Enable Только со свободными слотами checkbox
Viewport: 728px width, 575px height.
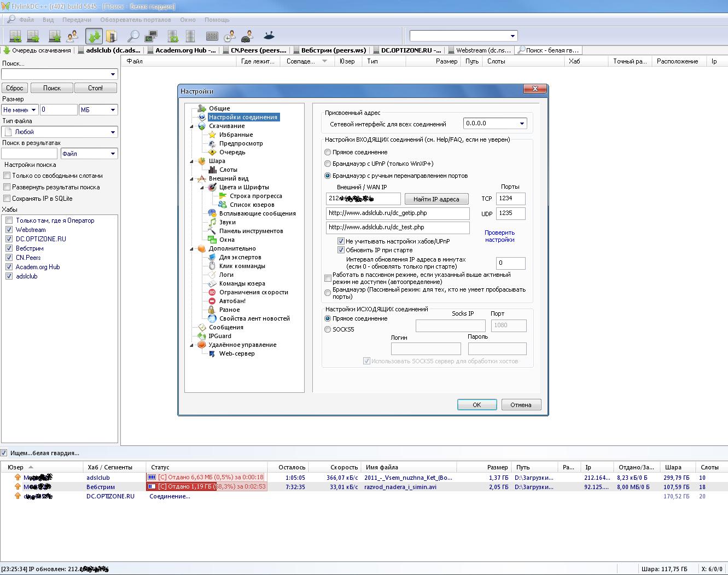[x=7, y=176]
